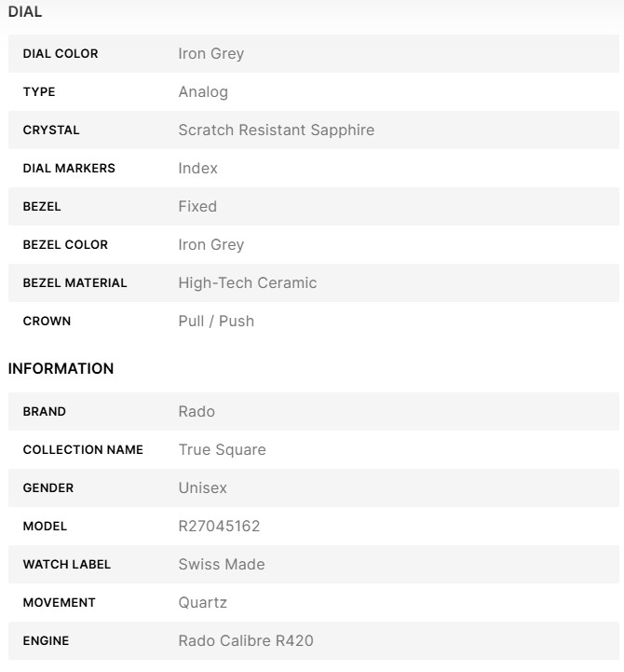Open the True Square collection name

(x=222, y=449)
